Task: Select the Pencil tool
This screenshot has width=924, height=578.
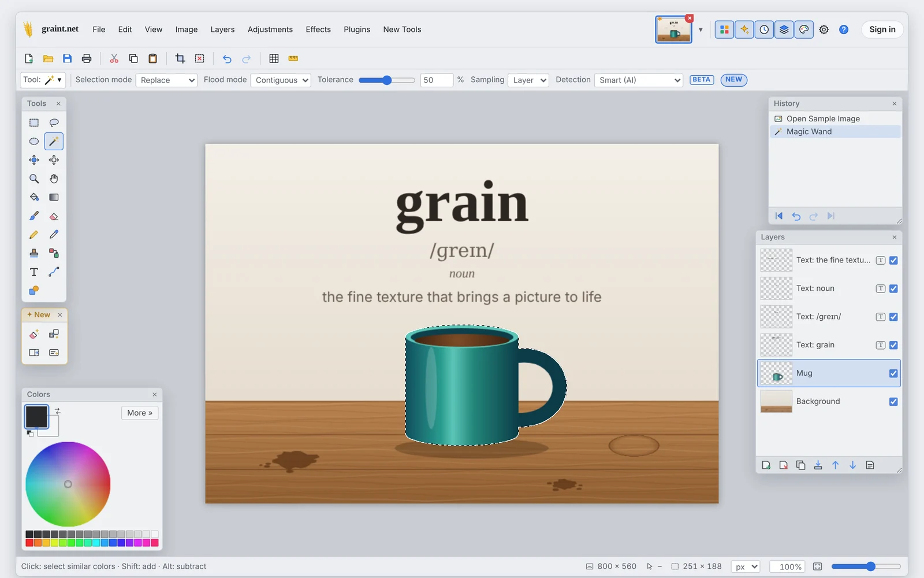Action: click(34, 235)
